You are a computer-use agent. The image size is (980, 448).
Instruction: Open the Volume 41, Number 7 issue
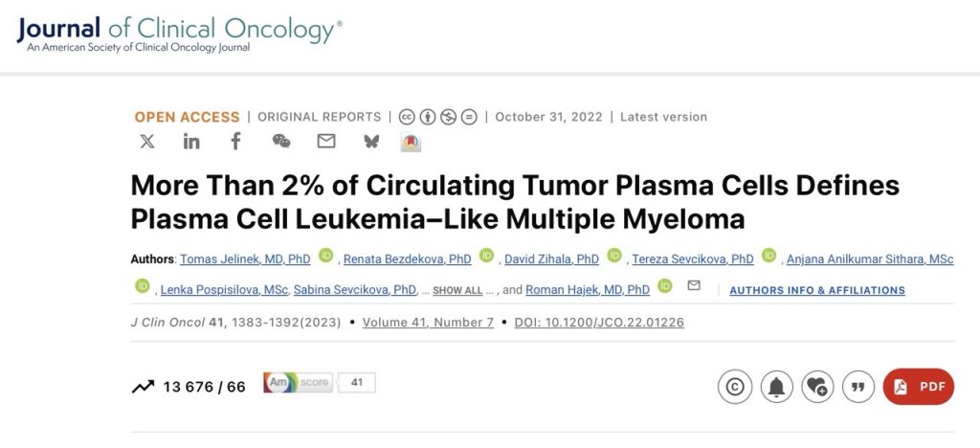coord(428,323)
